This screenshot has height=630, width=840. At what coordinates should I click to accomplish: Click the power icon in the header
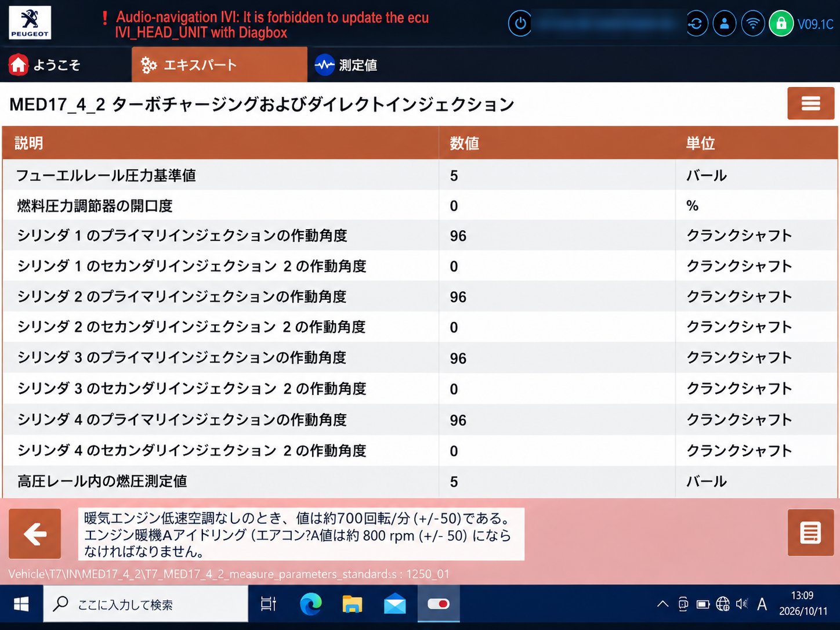coord(520,24)
